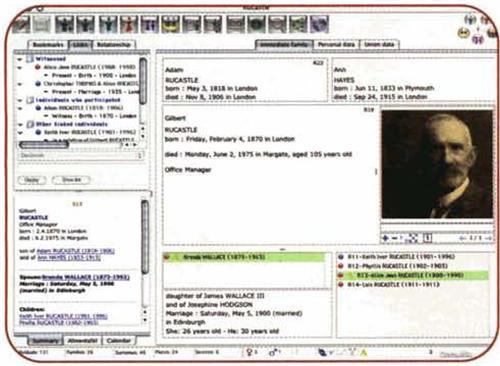Click Gilbert's portrait photo
This screenshot has height=366, width=500.
437,164
